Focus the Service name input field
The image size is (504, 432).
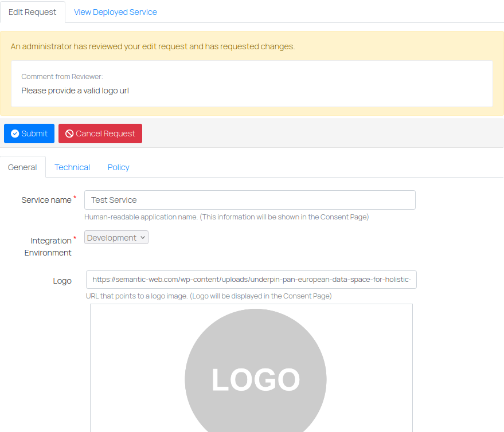250,200
